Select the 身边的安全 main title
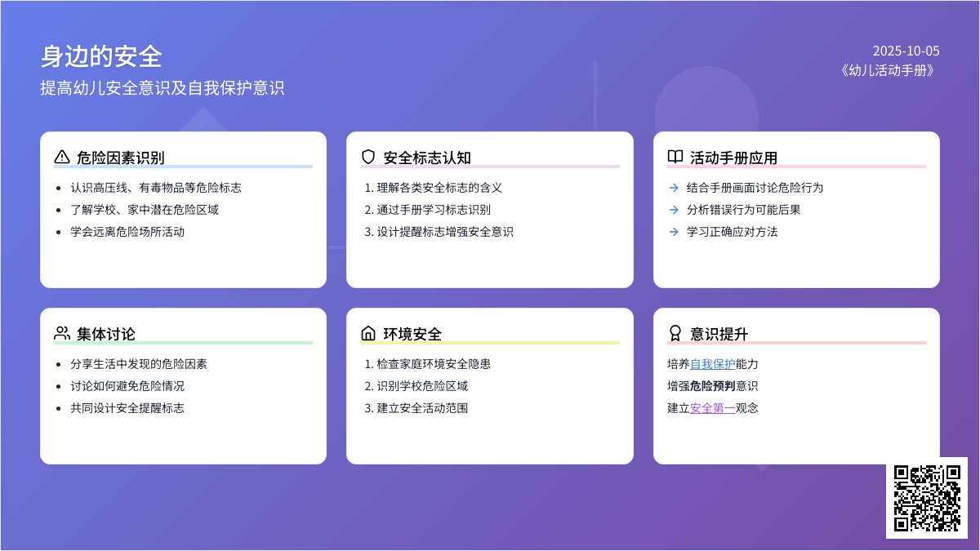 click(101, 56)
